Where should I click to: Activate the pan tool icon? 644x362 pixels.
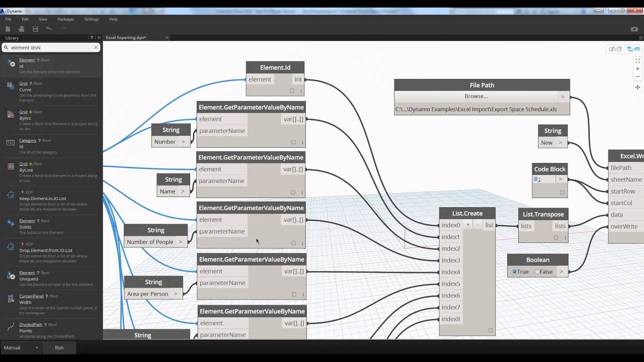638,87
